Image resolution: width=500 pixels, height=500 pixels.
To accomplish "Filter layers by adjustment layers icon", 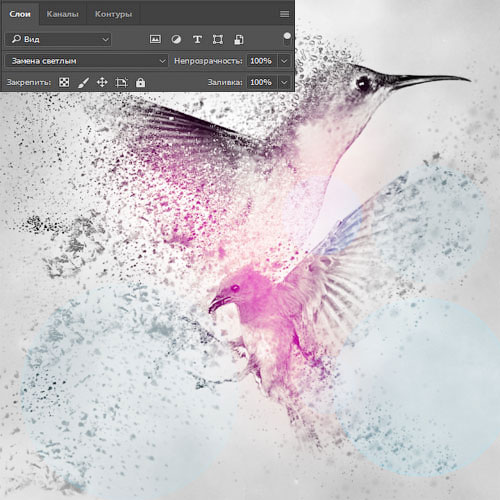I will click(x=176, y=40).
